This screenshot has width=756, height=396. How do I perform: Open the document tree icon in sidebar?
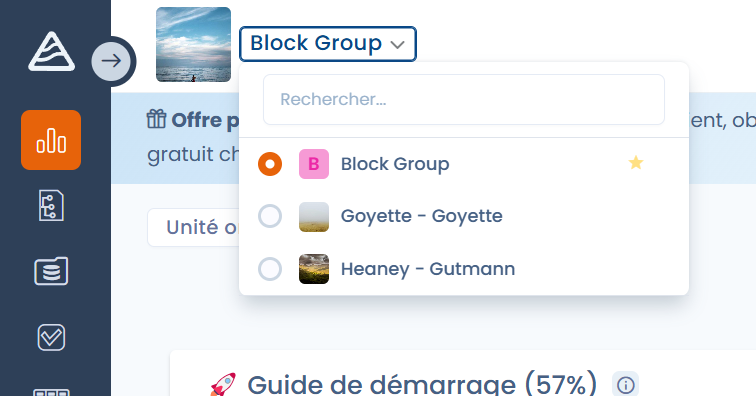point(51,205)
